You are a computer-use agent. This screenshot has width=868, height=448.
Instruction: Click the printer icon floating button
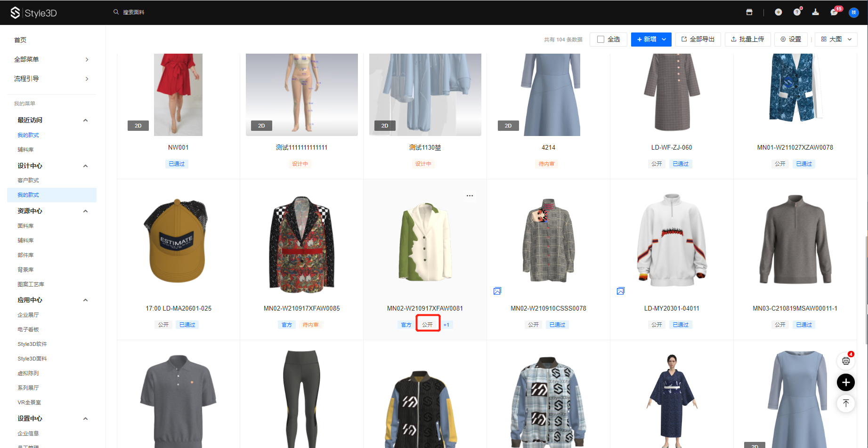(x=846, y=361)
